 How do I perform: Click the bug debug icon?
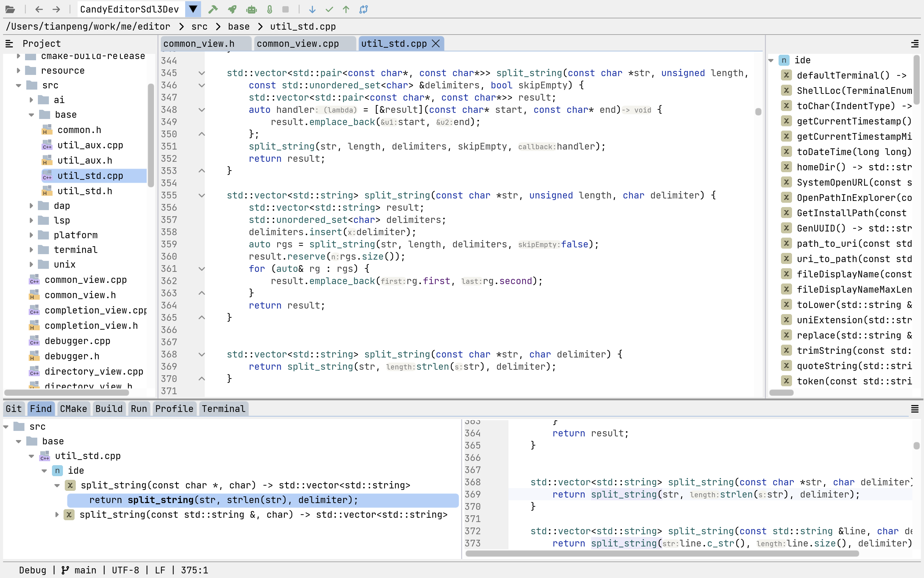click(x=251, y=9)
